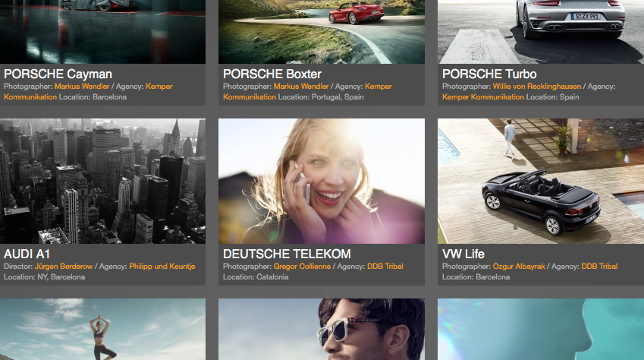This screenshot has height=360, width=644.
Task: Click Ozgur Albayrak photographer link
Action: [519, 267]
